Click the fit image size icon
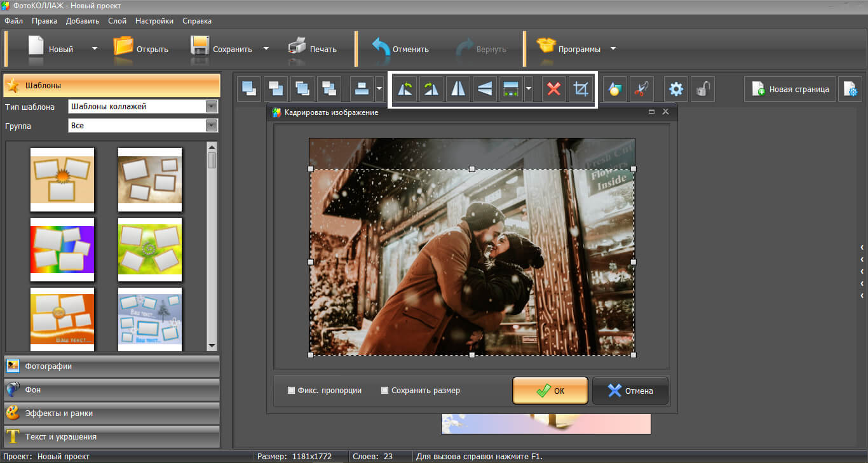The height and width of the screenshot is (463, 868). pyautogui.click(x=512, y=89)
